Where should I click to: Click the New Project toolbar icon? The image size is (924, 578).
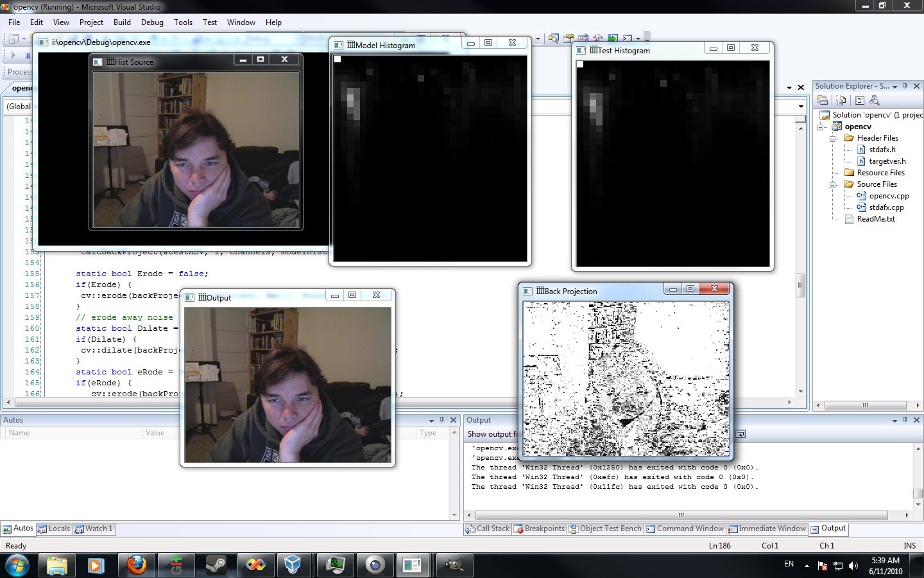12,39
